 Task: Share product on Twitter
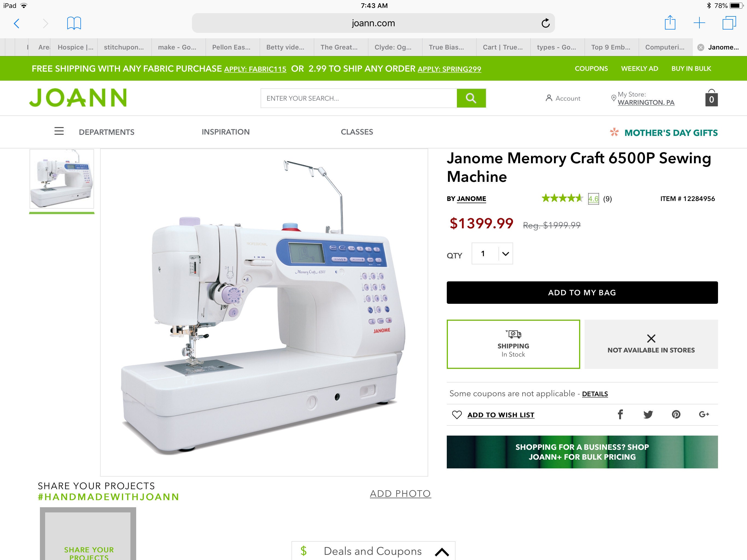[648, 415]
